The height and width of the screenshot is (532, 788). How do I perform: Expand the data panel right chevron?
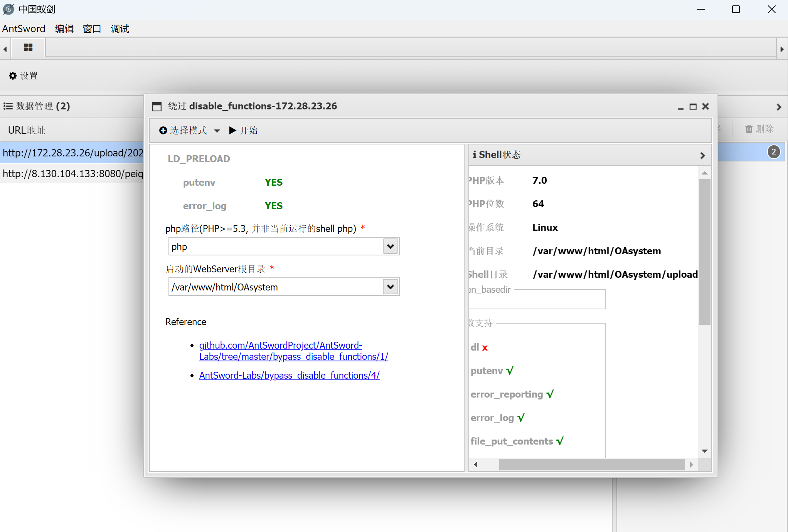779,107
